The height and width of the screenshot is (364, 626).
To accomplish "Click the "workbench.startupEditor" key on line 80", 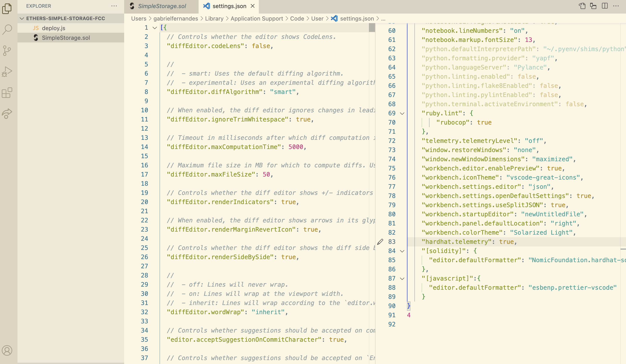I will (x=468, y=214).
